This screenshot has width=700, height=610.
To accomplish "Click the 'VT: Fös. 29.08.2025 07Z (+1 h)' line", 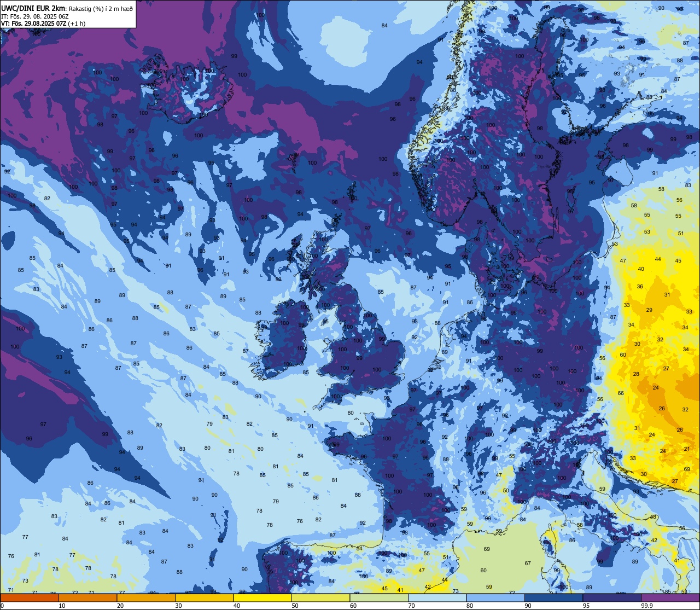I will (43, 23).
